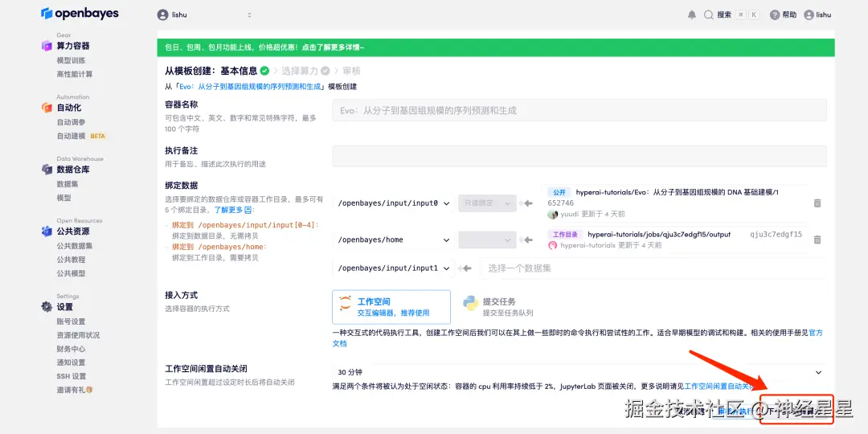Click the qju3c7edgf15 job ID text
The height and width of the screenshot is (434, 868).
coord(776,234)
